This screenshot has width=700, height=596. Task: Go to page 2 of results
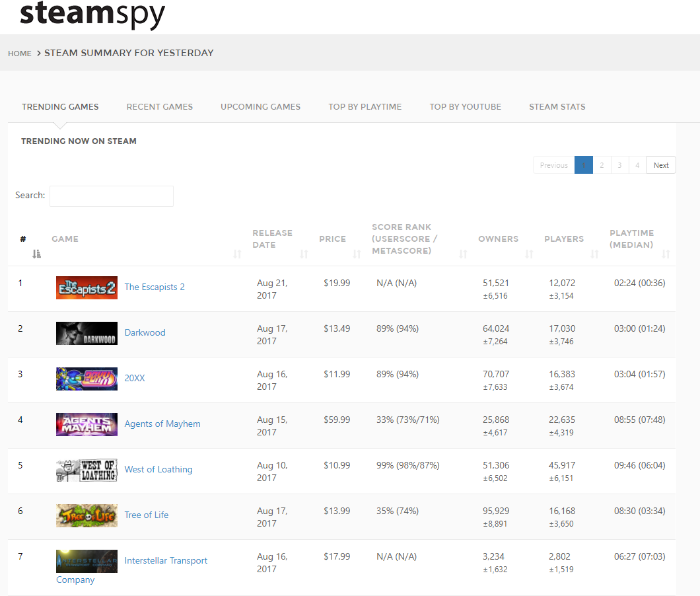tap(602, 165)
